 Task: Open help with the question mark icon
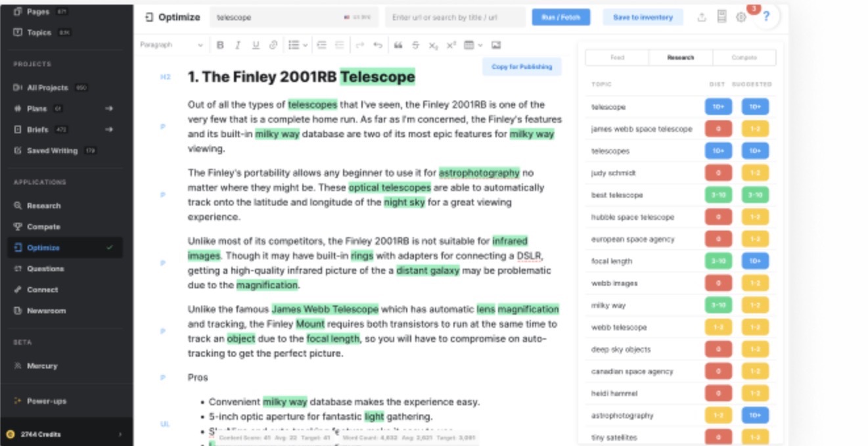coord(765,18)
